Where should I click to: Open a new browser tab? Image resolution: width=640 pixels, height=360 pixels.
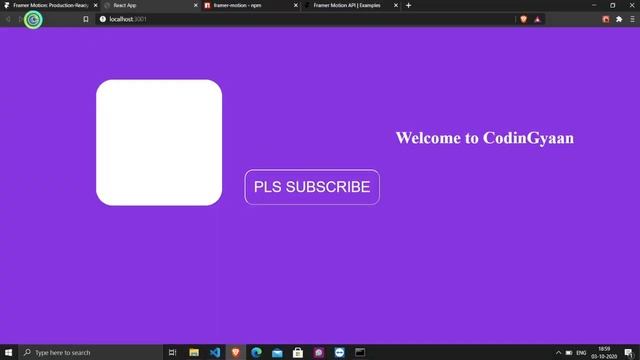point(408,5)
